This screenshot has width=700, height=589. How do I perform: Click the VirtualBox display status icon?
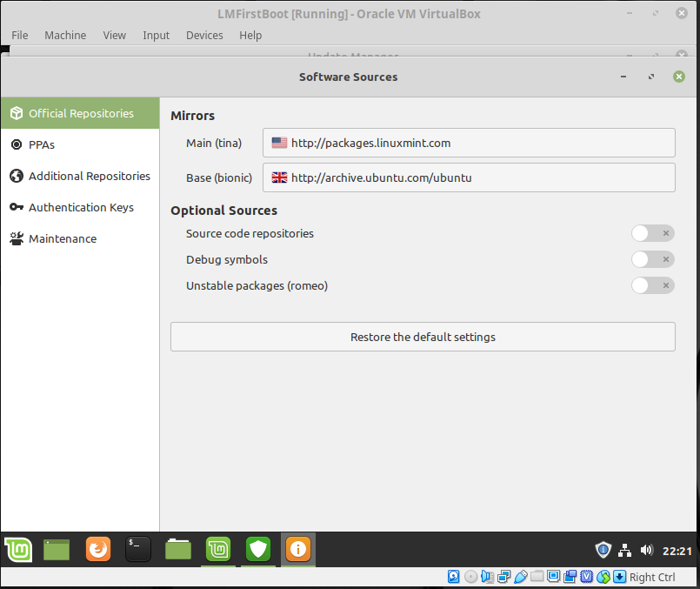pyautogui.click(x=554, y=577)
